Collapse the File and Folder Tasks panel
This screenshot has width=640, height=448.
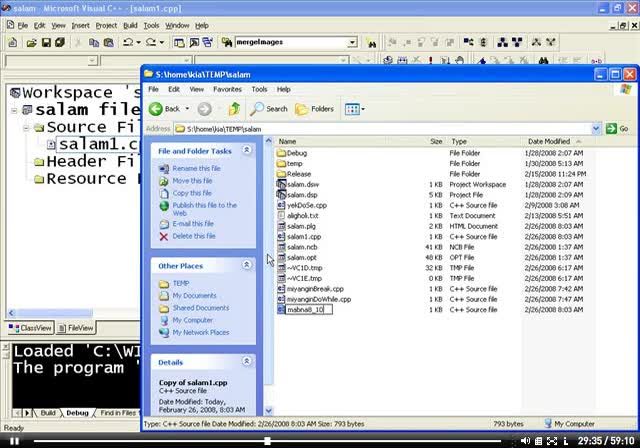pyautogui.click(x=247, y=151)
